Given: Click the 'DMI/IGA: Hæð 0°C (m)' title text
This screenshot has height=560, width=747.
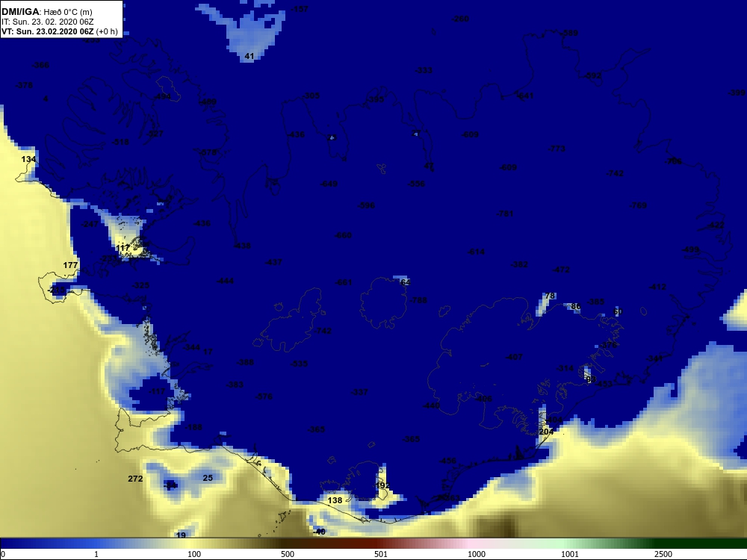Looking at the screenshot, I should click(x=46, y=12).
